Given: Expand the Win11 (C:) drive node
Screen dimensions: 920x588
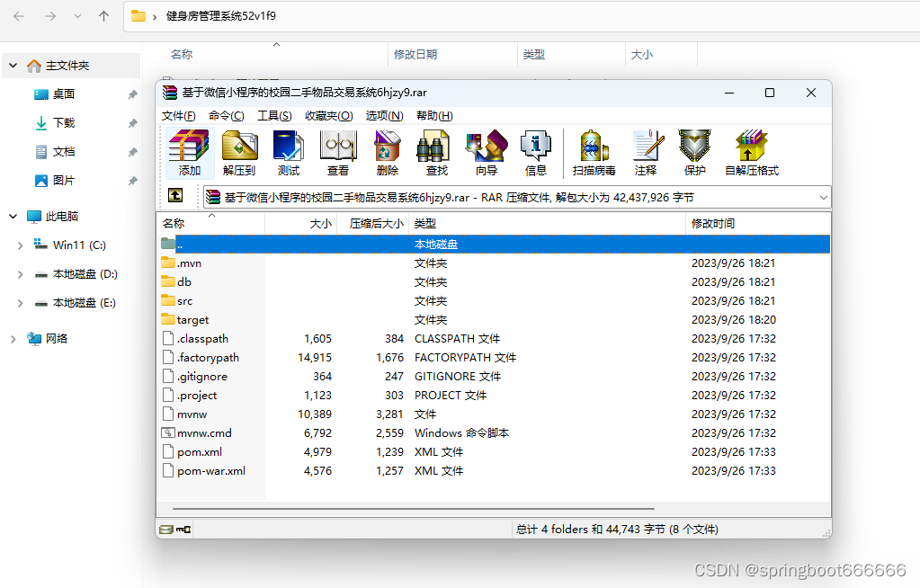Looking at the screenshot, I should [20, 245].
